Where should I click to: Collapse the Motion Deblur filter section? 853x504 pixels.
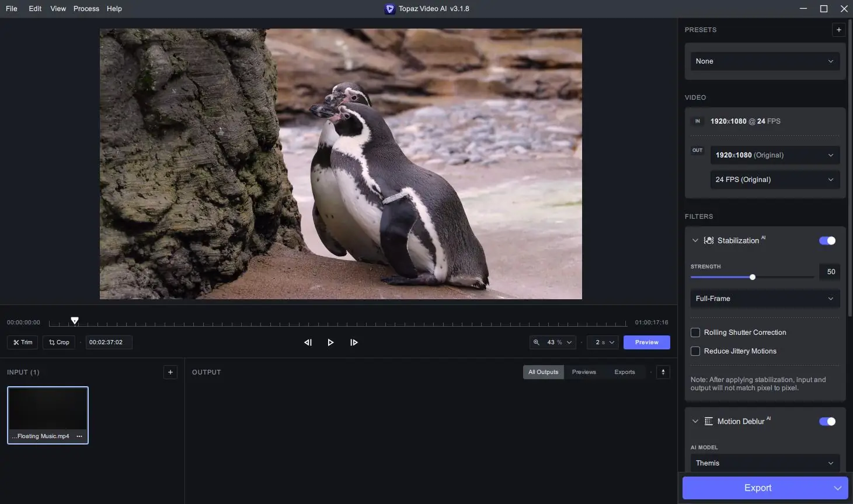pos(695,421)
